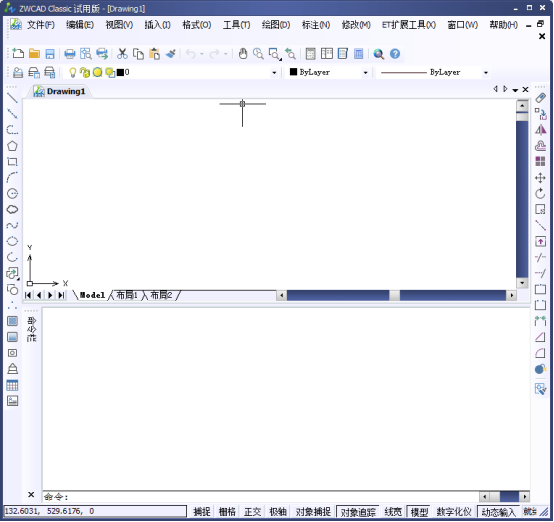Select the Rectangle draw tool
Screen dimensions: 554x522
click(12, 162)
